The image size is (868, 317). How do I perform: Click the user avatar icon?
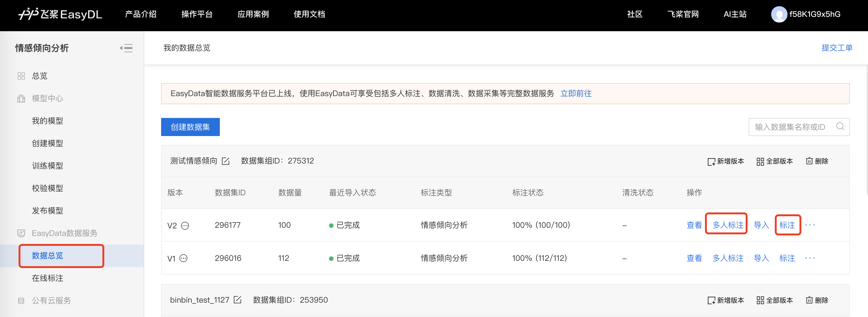[779, 14]
